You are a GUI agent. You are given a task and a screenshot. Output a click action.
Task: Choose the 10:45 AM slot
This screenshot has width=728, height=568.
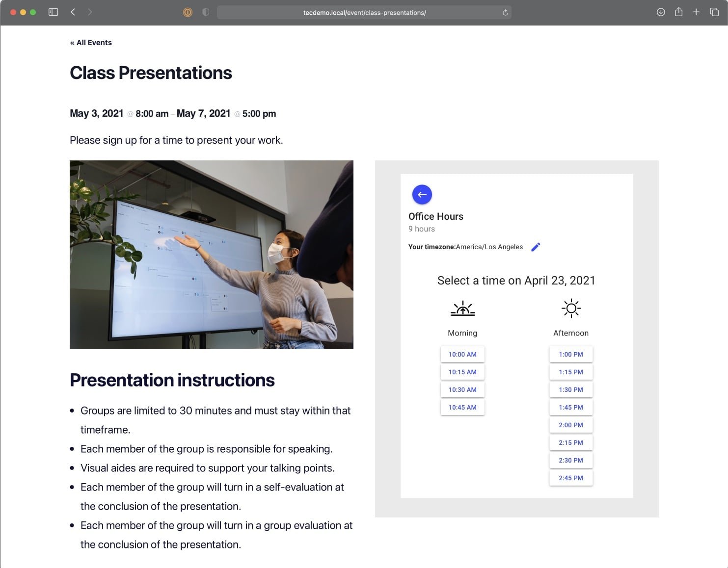[x=462, y=407]
